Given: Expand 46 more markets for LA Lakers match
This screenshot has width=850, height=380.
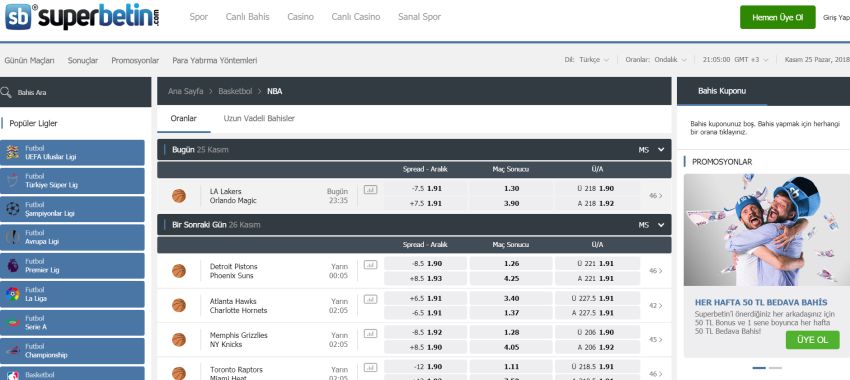Looking at the screenshot, I should (x=655, y=196).
